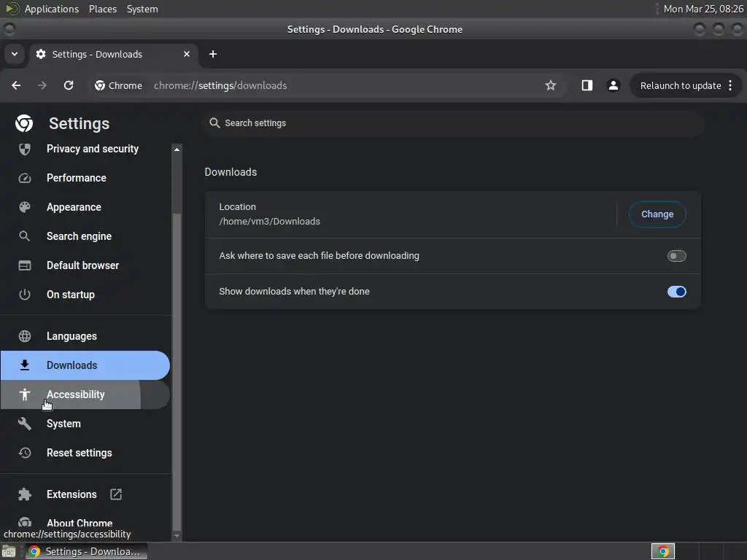747x560 pixels.
Task: Click the taskbar Settings - Downloads window button
Action: [87, 551]
